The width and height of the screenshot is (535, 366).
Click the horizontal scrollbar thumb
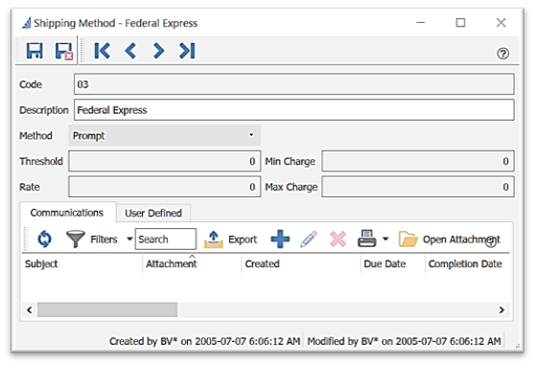point(107,310)
